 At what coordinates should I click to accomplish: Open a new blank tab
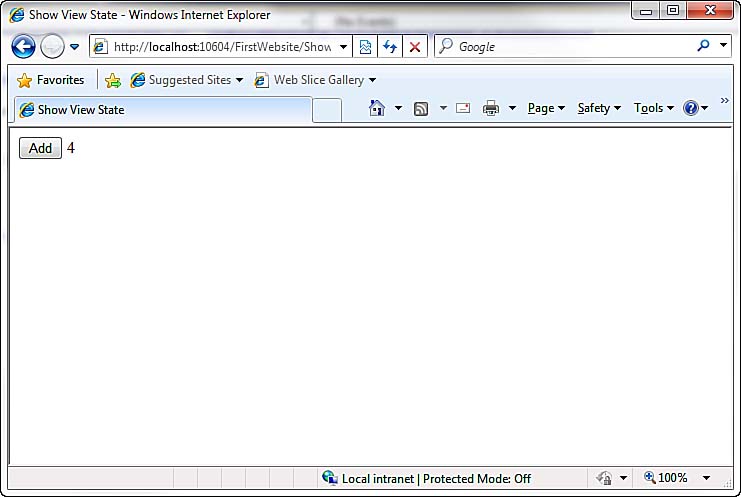tap(327, 110)
